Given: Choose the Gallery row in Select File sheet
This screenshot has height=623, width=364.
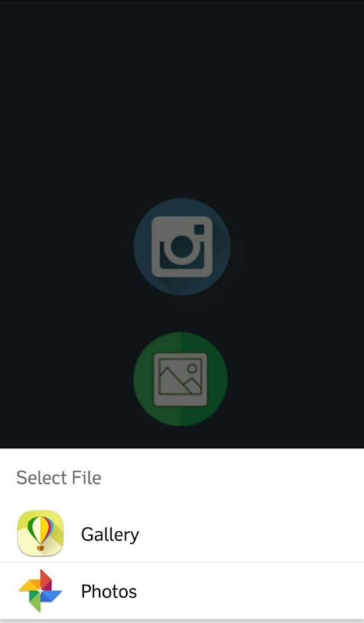Looking at the screenshot, I should coord(182,533).
